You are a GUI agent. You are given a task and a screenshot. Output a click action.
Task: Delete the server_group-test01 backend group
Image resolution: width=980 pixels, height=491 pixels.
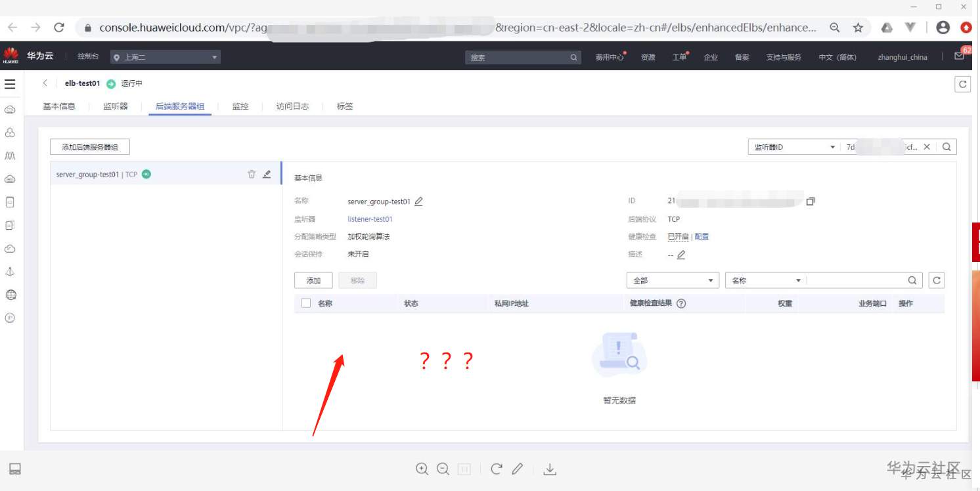pos(252,174)
